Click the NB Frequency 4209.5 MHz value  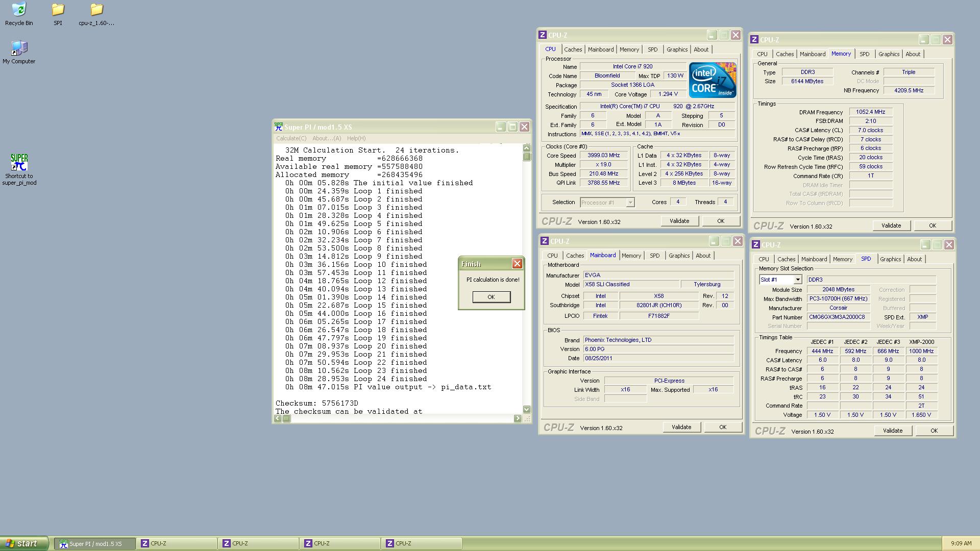click(909, 91)
